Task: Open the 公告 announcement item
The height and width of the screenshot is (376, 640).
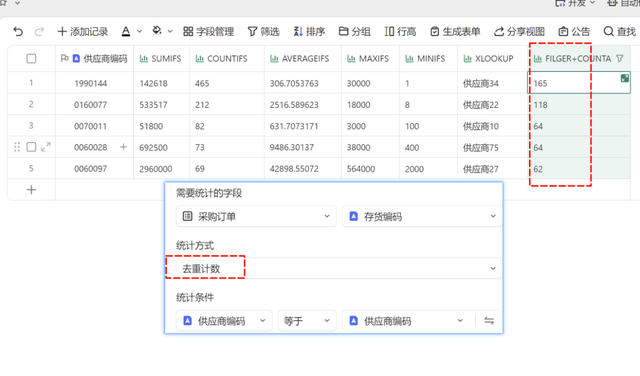Action: [x=574, y=31]
